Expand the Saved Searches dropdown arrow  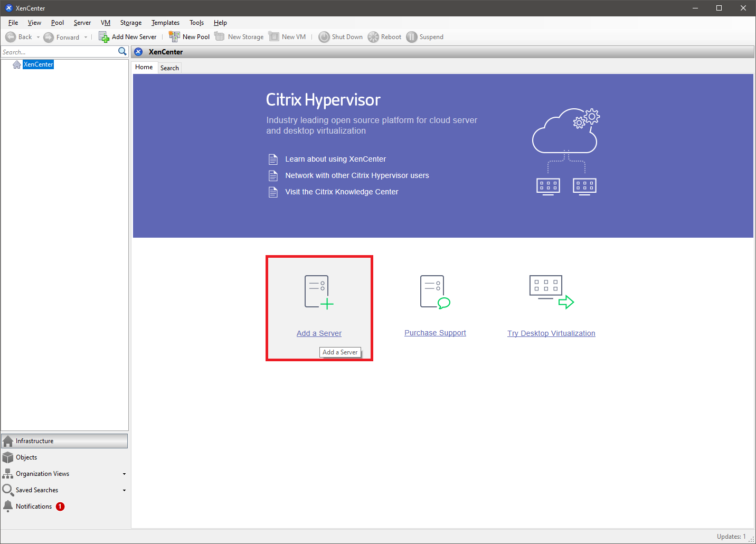[x=124, y=491]
